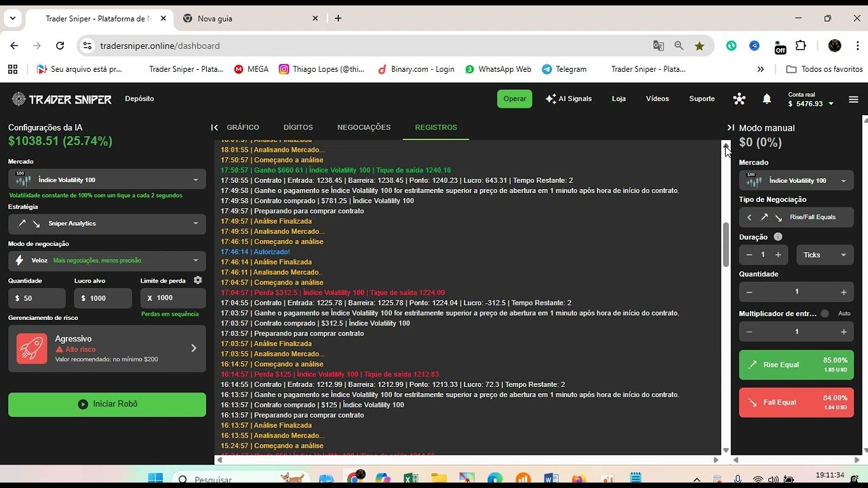
Task: Click the blue IQ extension icon
Action: pos(754,45)
